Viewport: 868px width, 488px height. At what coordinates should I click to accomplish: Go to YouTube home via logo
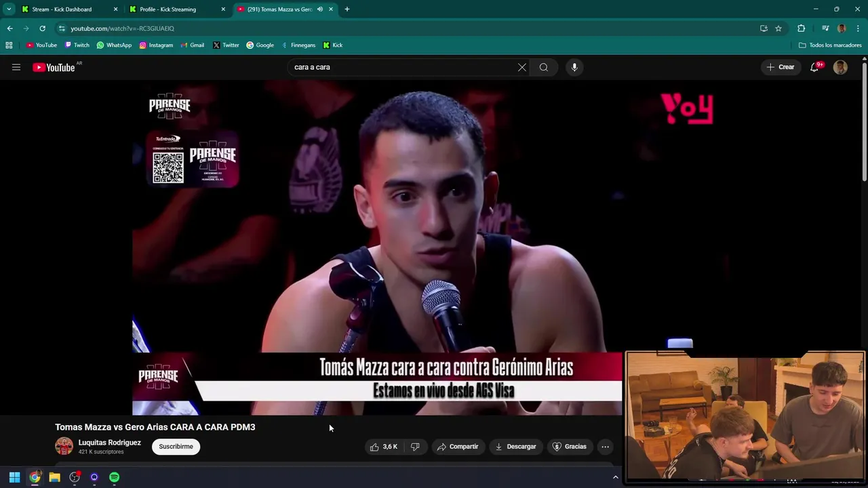(x=54, y=67)
